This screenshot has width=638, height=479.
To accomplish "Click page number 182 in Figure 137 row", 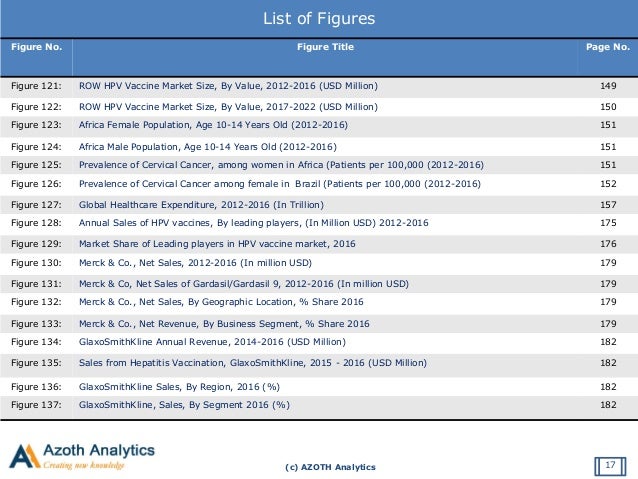I will (x=608, y=405).
